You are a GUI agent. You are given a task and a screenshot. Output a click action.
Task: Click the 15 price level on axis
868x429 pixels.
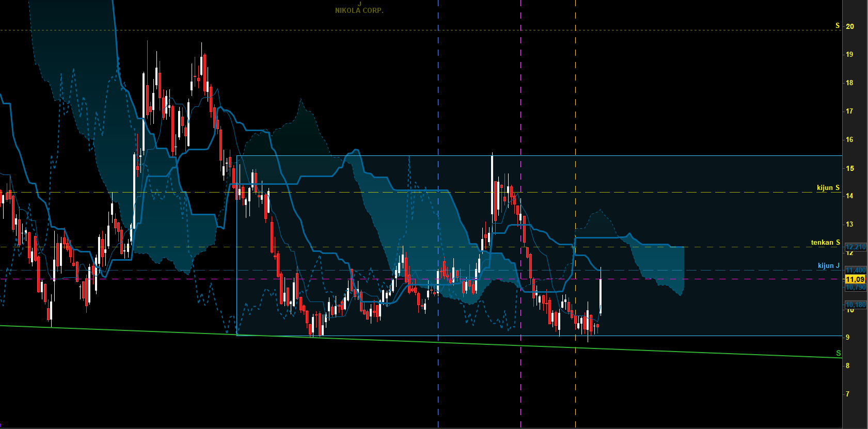(x=849, y=168)
